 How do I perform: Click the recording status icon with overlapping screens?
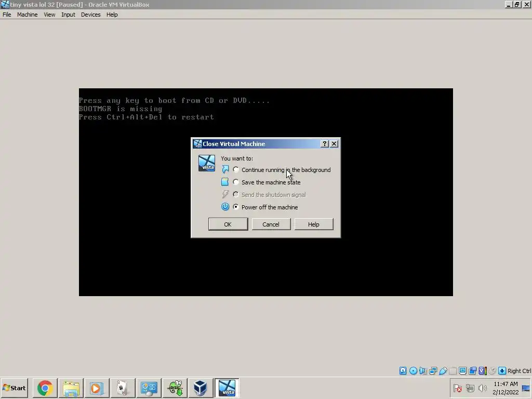pyautogui.click(x=472, y=371)
